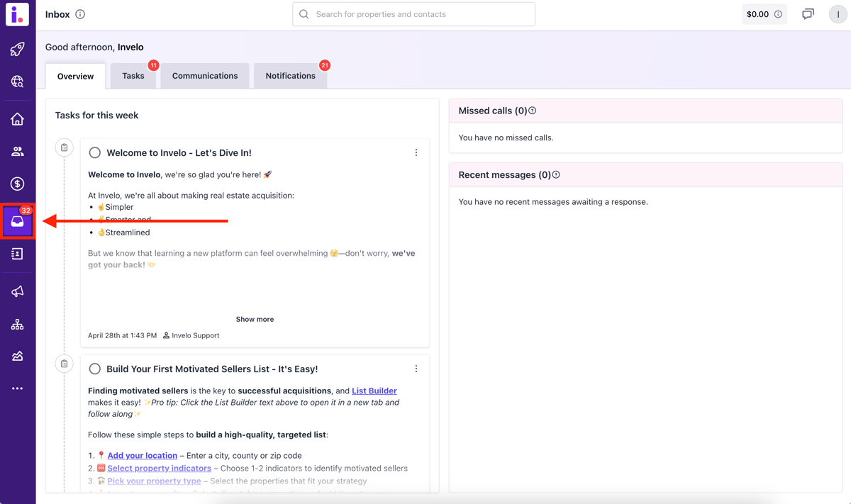
Task: Click the info icon beside the $0.00 balance
Action: point(778,14)
